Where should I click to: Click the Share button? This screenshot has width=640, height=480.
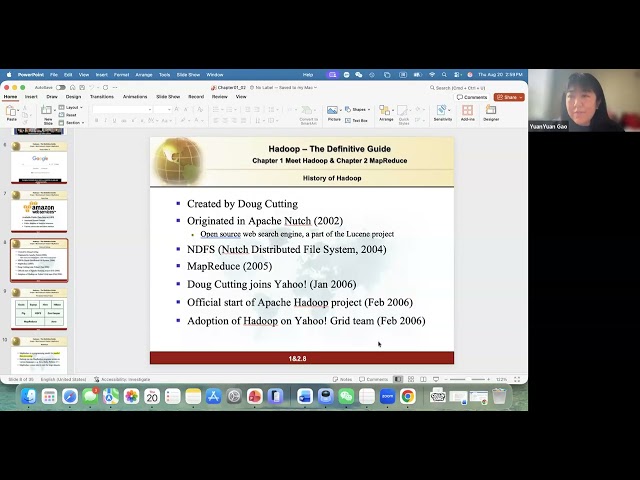pos(507,97)
